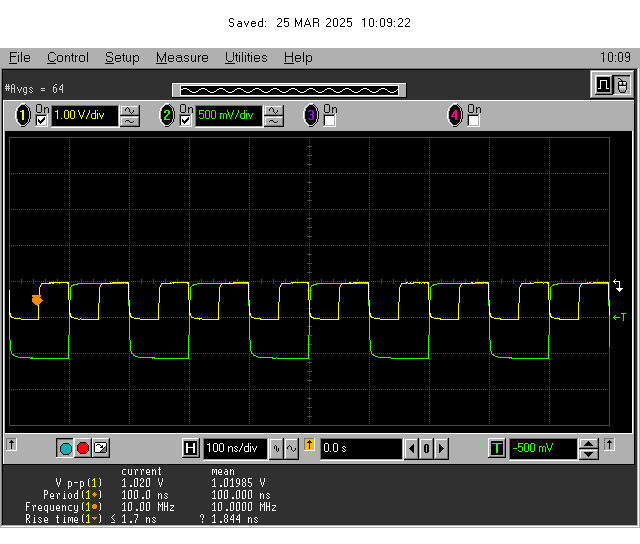Click the cyan circle measurement icon
This screenshot has height=544, width=640.
65,449
